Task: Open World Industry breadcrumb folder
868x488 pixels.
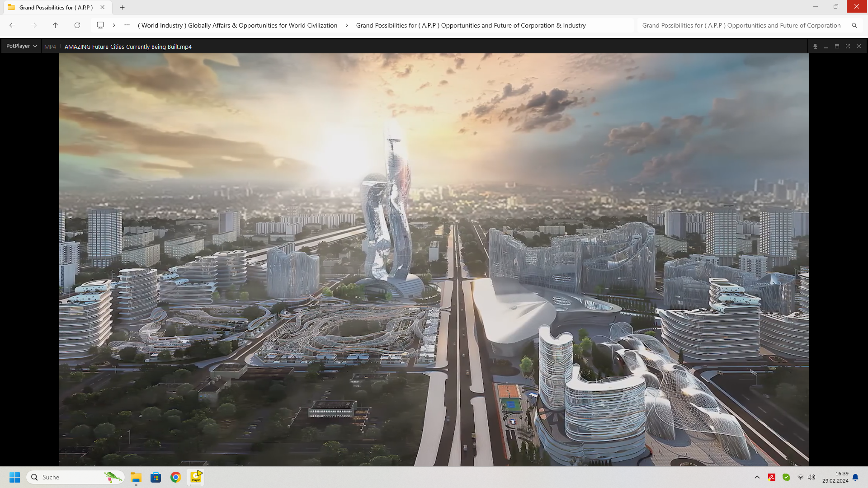Action: coord(237,25)
